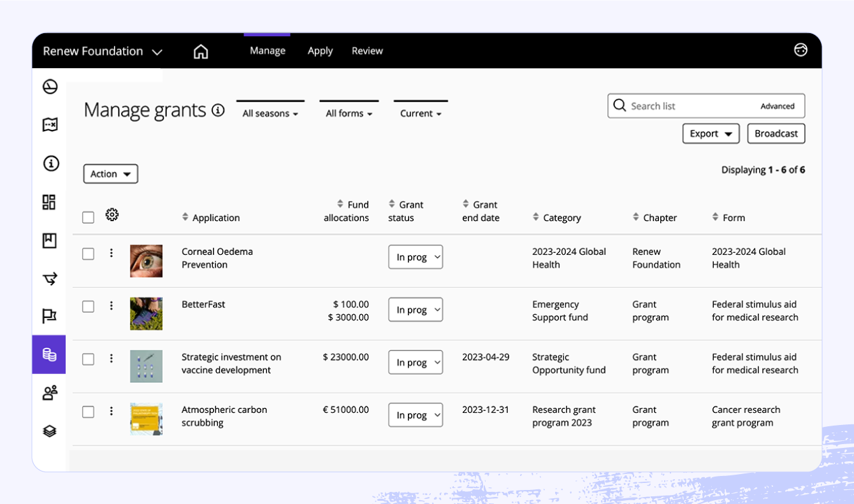Switch to the Review tab

click(x=367, y=50)
